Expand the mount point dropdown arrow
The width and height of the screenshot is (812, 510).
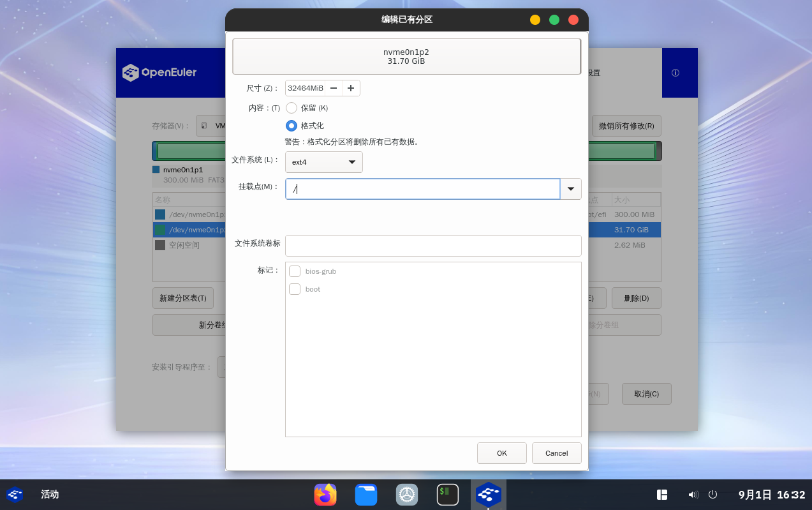[x=571, y=189]
